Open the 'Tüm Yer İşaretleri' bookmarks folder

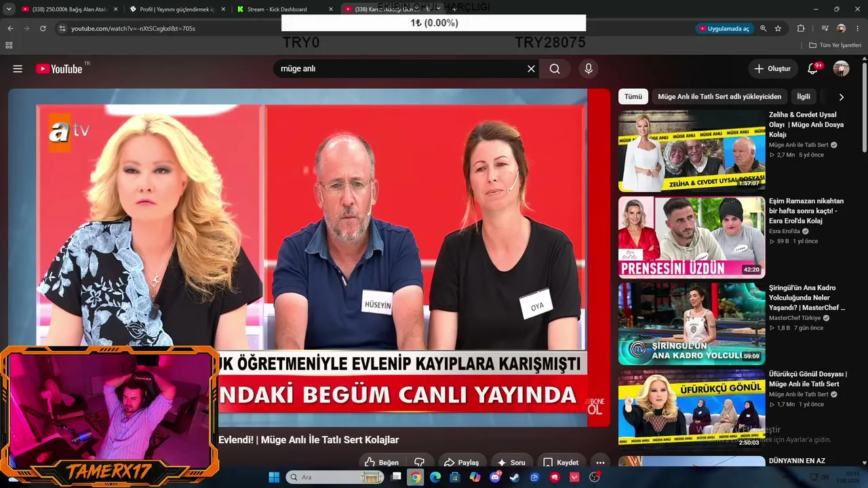pyautogui.click(x=835, y=45)
